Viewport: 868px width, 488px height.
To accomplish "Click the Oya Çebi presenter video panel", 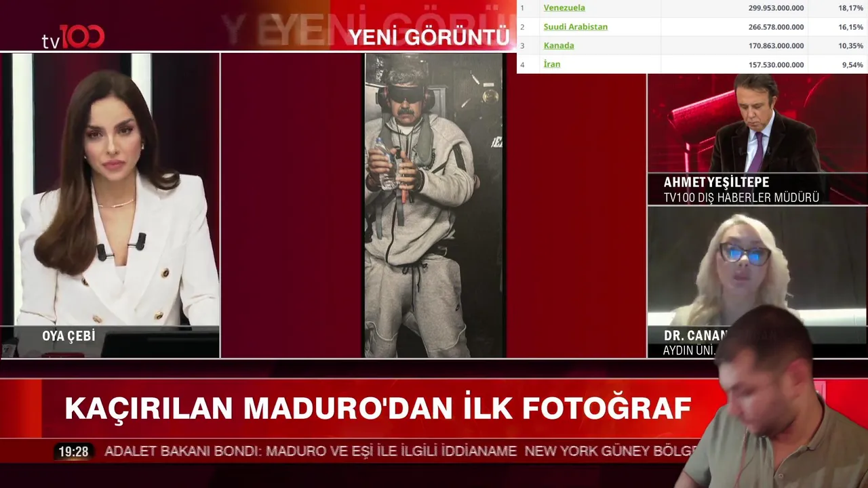I will 110,205.
